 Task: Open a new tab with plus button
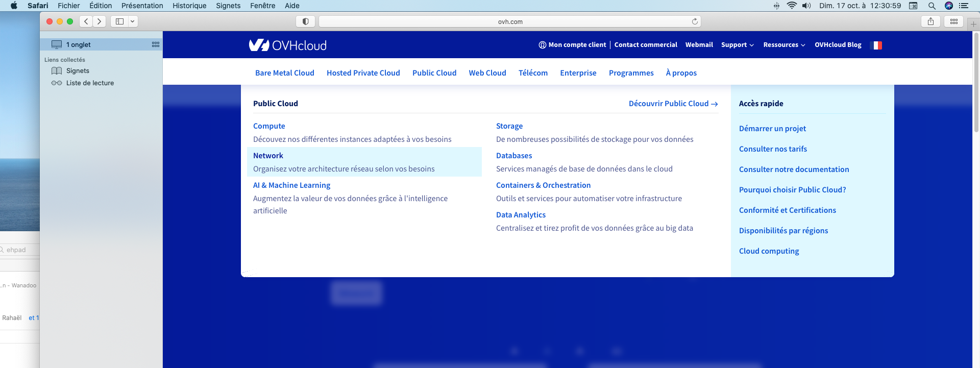[x=973, y=24]
